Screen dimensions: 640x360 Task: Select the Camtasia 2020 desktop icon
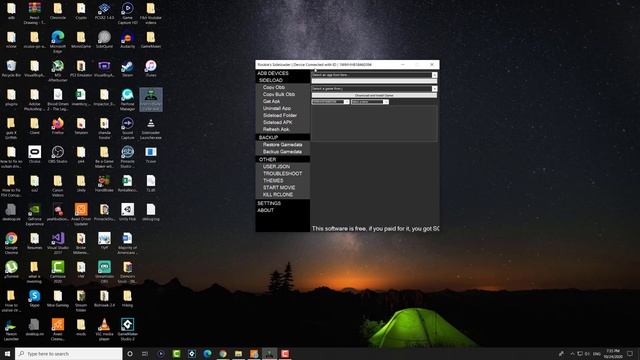[x=58, y=271]
